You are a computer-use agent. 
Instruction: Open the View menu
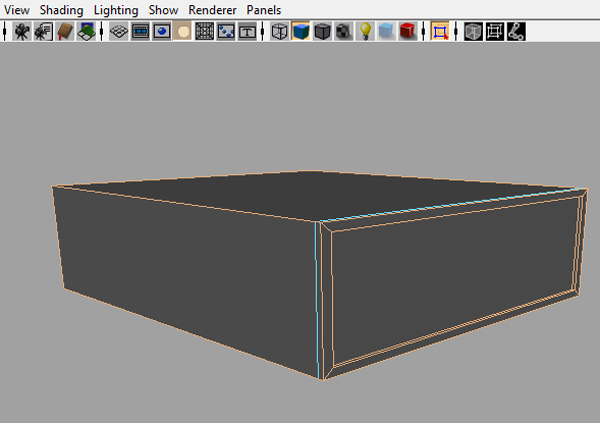pyautogui.click(x=16, y=10)
